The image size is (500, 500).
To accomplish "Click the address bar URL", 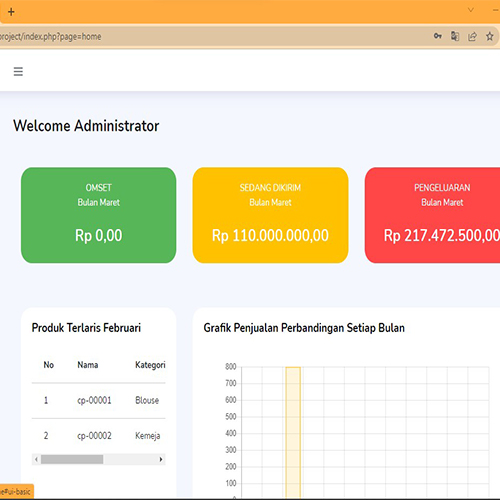I will click(50, 36).
